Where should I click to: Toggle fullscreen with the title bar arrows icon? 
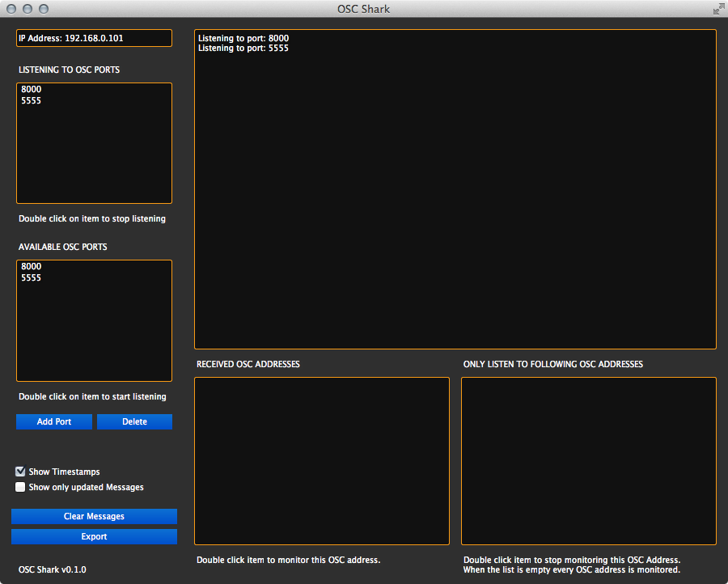click(x=718, y=9)
